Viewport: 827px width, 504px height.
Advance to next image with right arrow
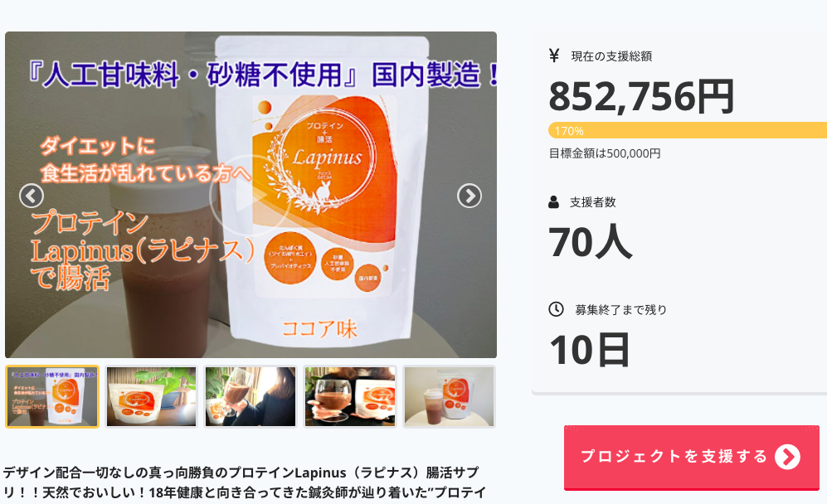click(x=469, y=196)
